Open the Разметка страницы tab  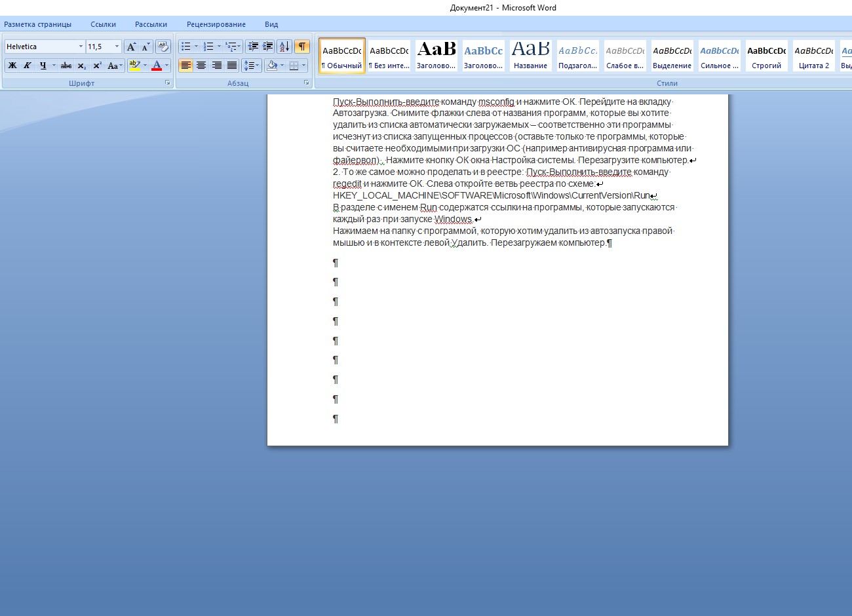[x=38, y=24]
